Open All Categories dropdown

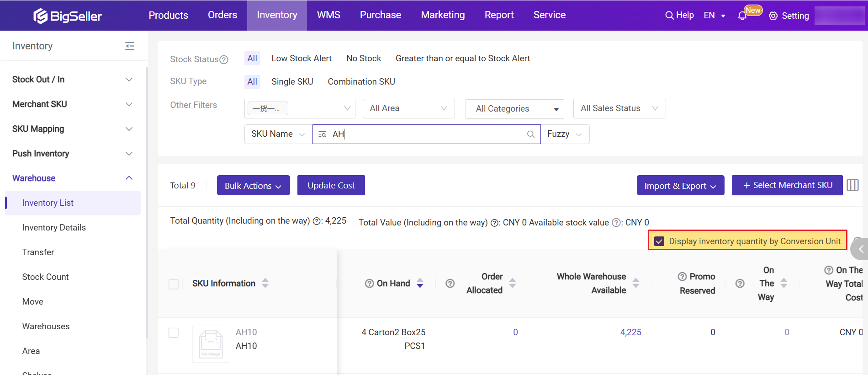pyautogui.click(x=515, y=109)
